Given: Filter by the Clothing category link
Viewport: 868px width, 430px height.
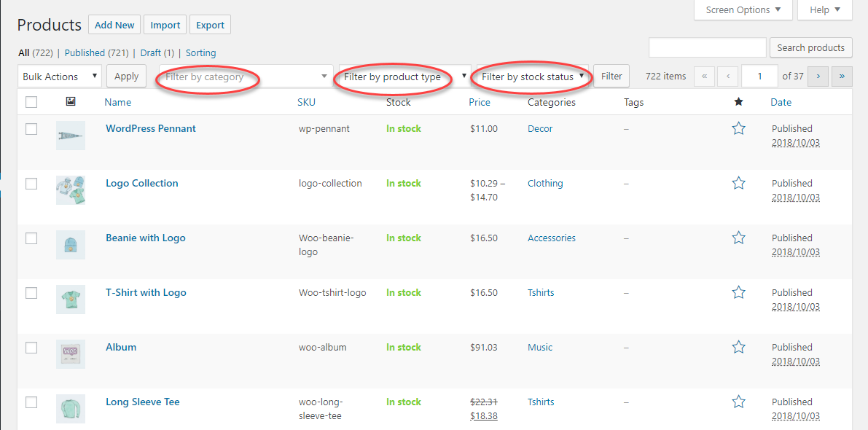Looking at the screenshot, I should point(545,183).
